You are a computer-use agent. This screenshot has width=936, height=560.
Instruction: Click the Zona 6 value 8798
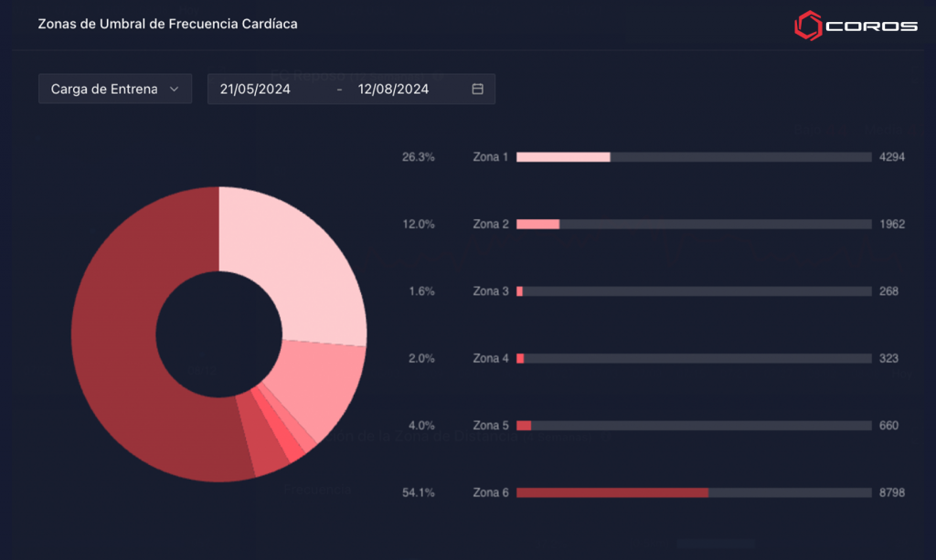click(x=891, y=492)
